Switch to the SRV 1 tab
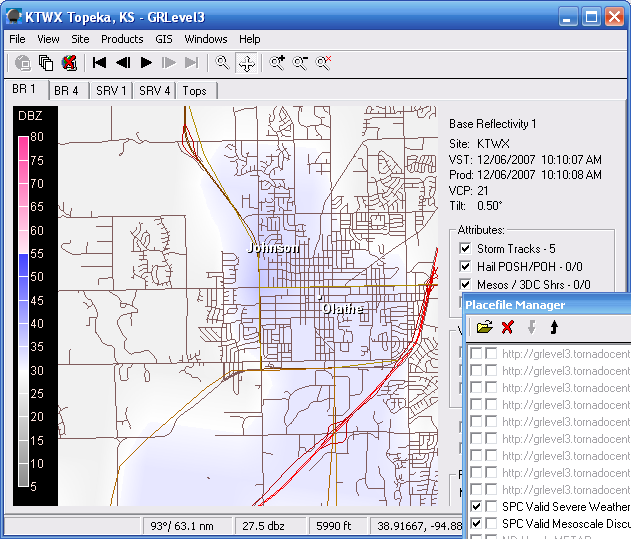631x539 pixels. (x=111, y=91)
